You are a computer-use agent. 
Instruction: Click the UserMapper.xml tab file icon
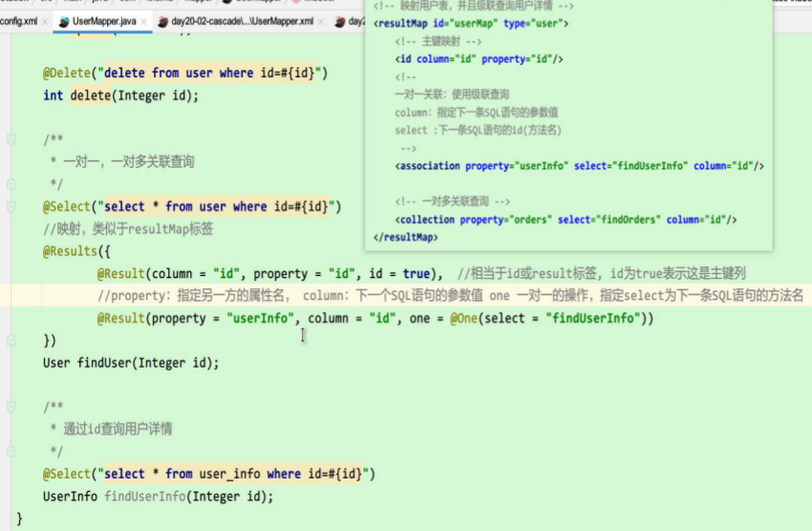pyautogui.click(x=163, y=22)
